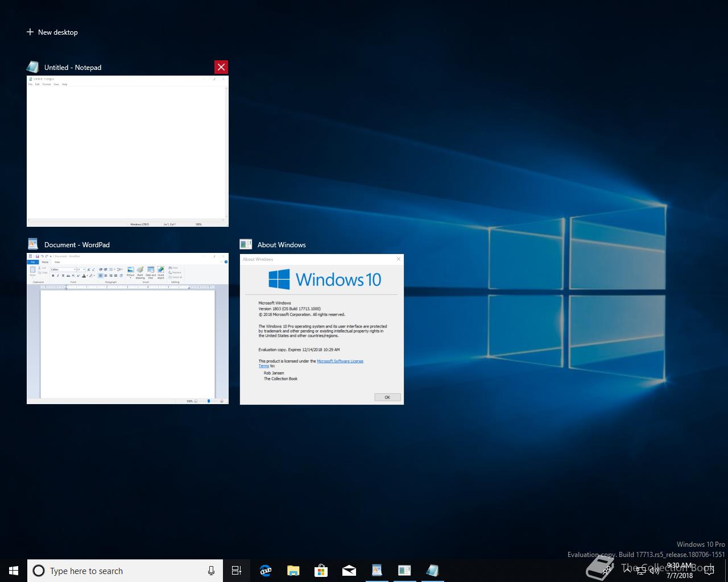Open the Mail app from taskbar

[349, 571]
